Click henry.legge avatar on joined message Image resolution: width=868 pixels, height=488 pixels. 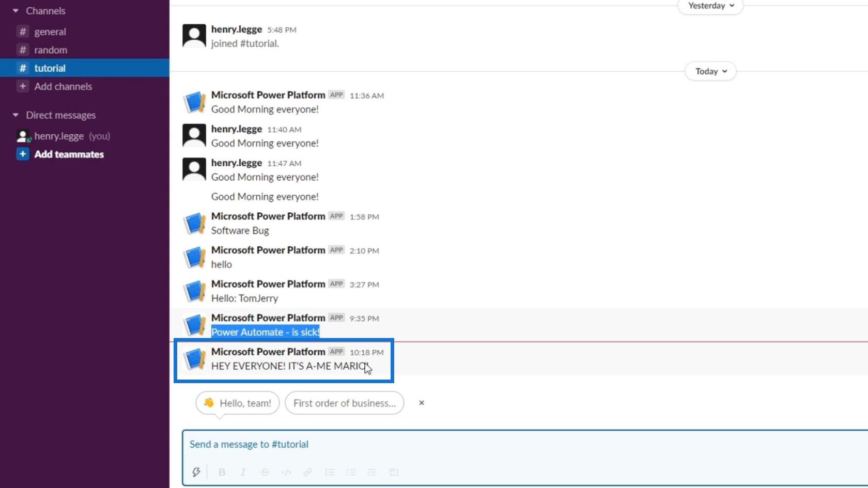click(194, 36)
